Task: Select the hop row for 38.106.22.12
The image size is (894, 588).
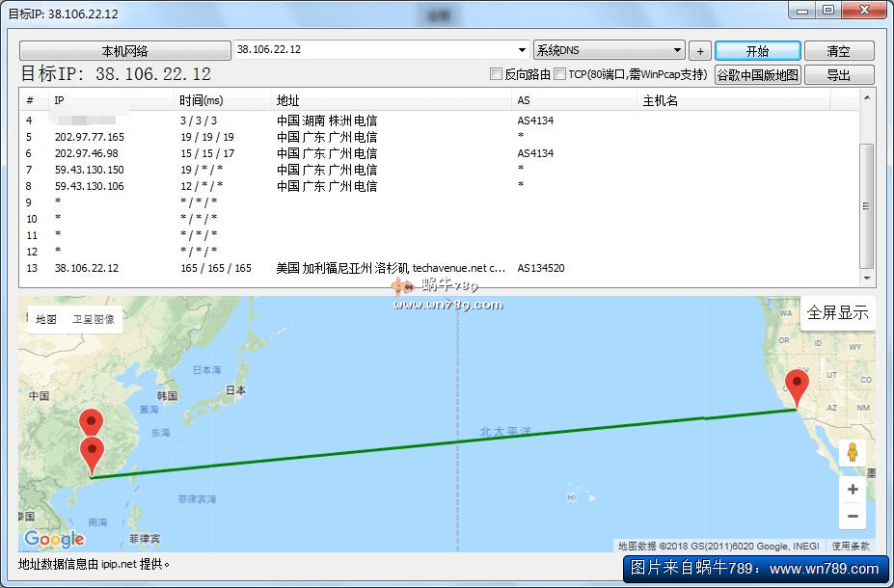Action: (x=289, y=268)
